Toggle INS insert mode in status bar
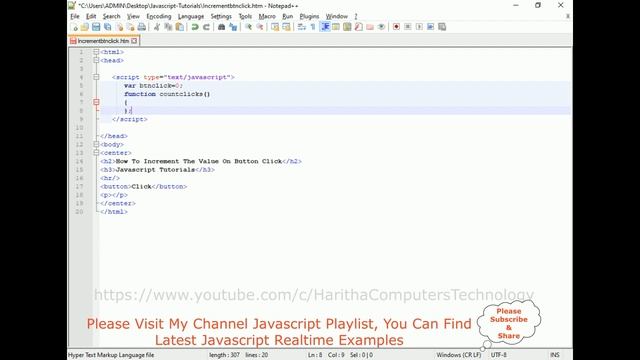 click(x=555, y=355)
